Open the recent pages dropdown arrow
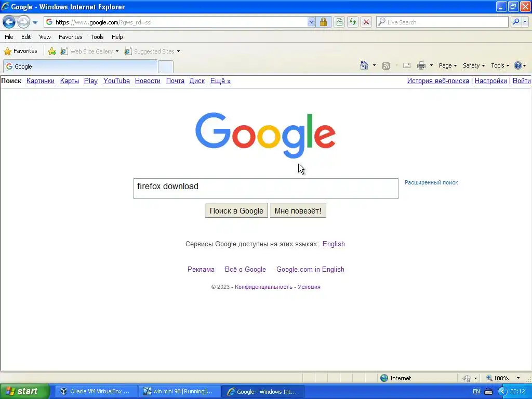This screenshot has height=399, width=532. point(35,22)
